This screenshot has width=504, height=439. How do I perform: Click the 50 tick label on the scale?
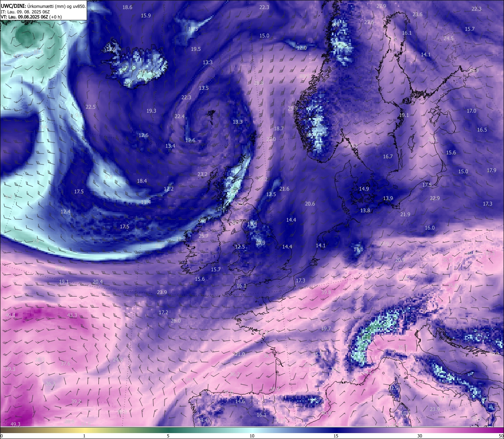point(501,436)
